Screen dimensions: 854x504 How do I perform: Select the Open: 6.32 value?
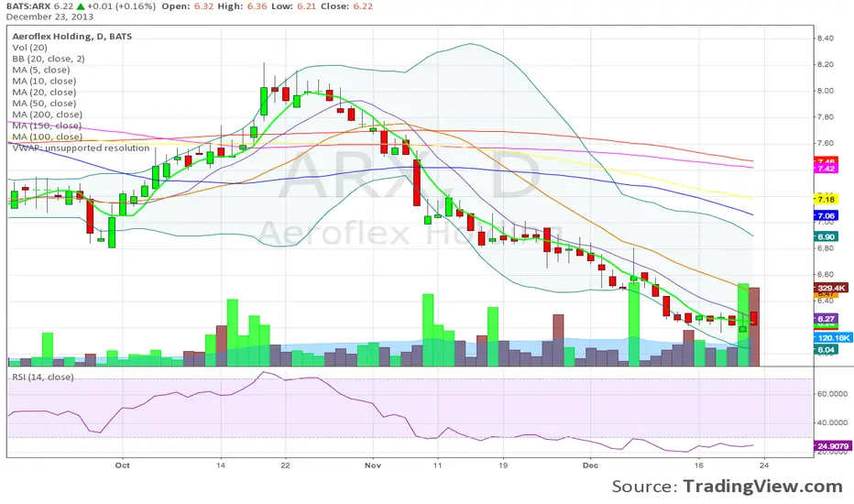pos(187,6)
